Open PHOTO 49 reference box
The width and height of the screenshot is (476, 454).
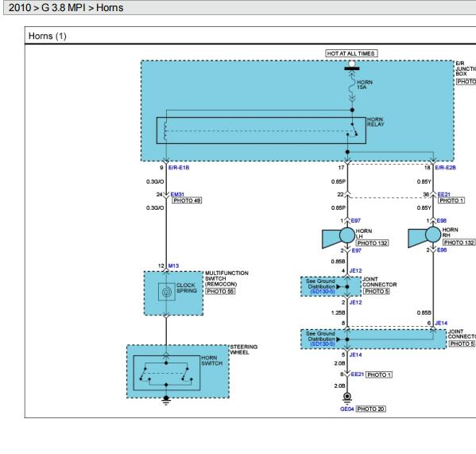pyautogui.click(x=187, y=200)
